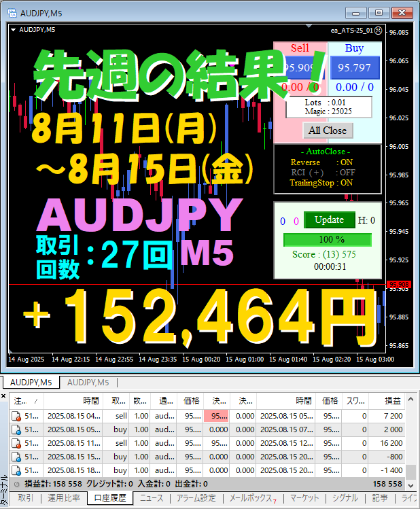Open the アラーム設定 tab
The height and width of the screenshot is (509, 420).
coord(196,498)
